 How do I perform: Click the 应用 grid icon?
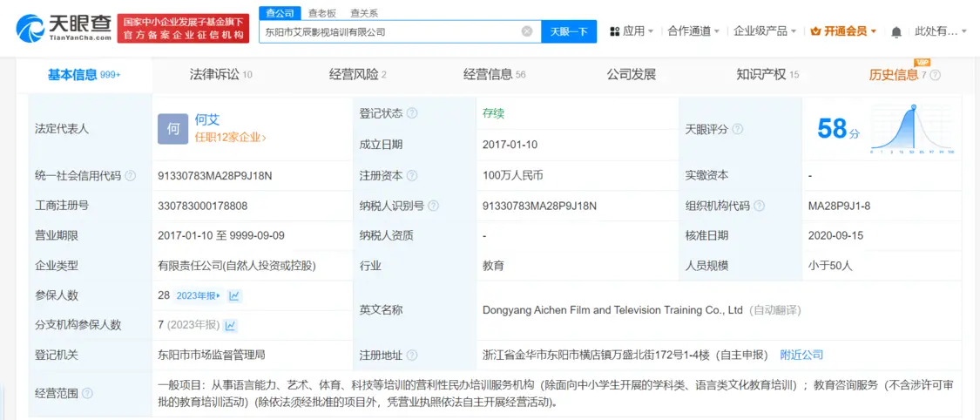614,31
